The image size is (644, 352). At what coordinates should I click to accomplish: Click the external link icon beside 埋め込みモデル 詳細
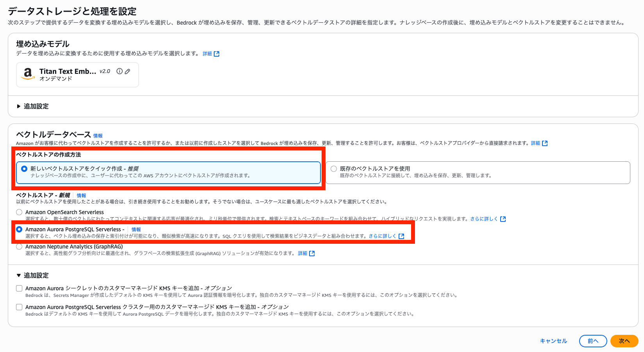[216, 54]
